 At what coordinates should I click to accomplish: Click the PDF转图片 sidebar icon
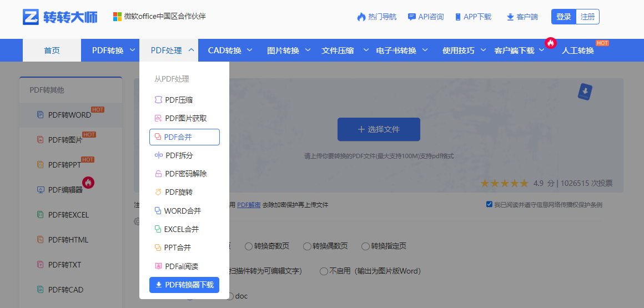click(40, 140)
